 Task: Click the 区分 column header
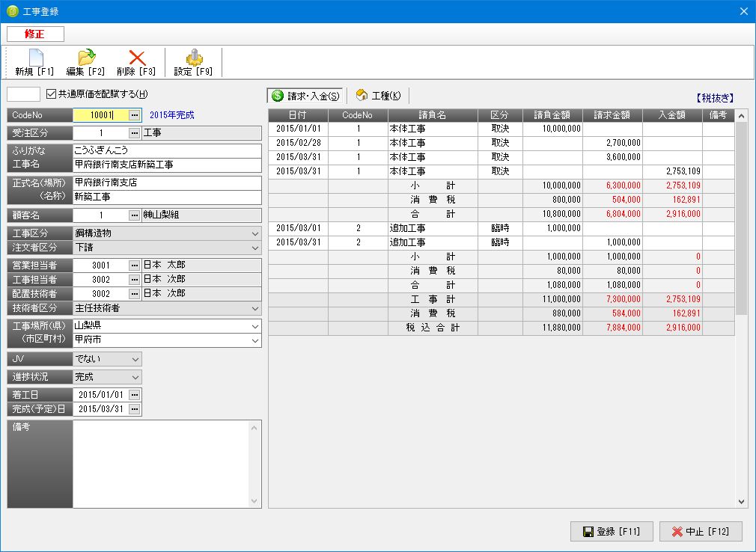click(x=500, y=115)
